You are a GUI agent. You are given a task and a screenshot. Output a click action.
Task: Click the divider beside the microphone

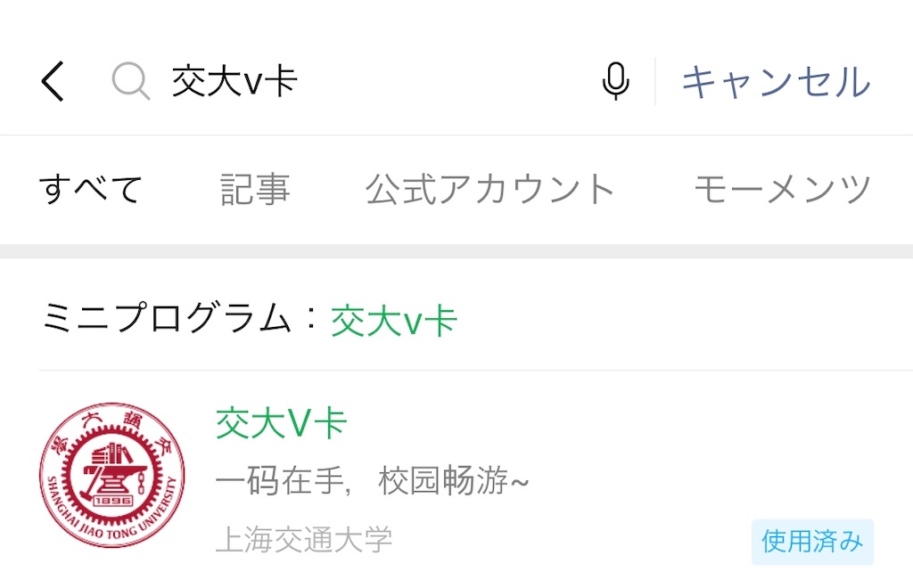coord(655,81)
